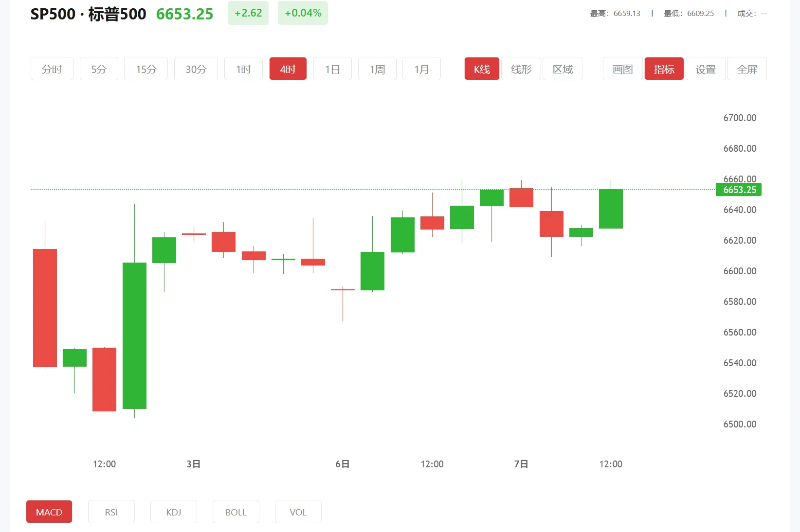The width and height of the screenshot is (800, 532).
Task: Switch chart style to 线形
Action: click(521, 69)
